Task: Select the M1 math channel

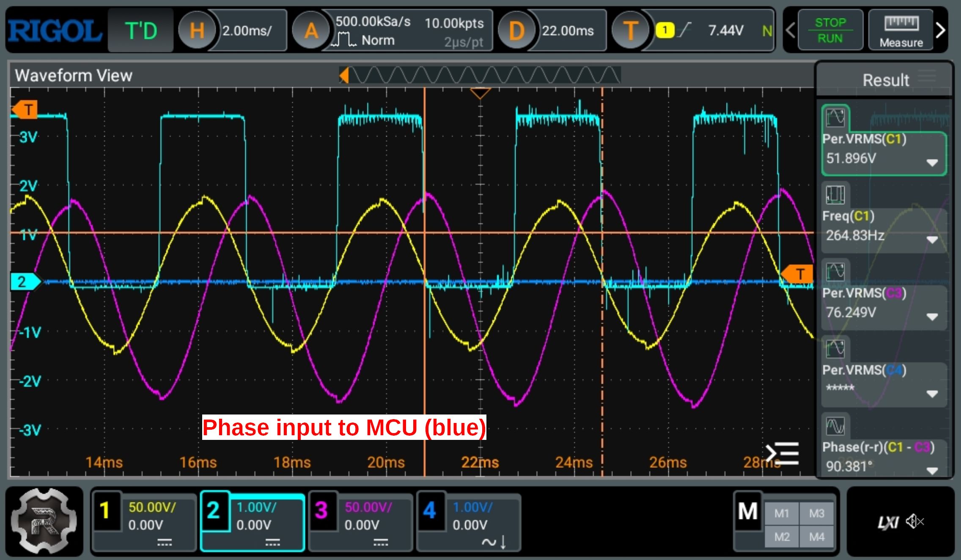Action: click(782, 513)
